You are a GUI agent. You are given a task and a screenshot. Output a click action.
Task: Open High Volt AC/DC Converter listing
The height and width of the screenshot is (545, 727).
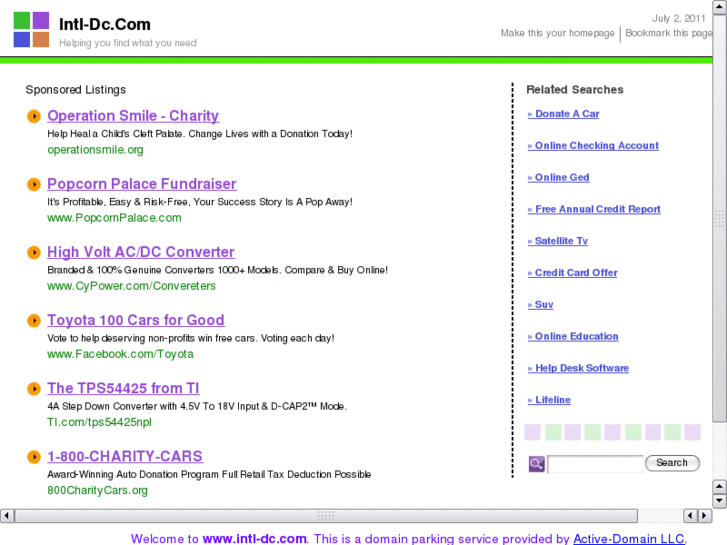(141, 252)
